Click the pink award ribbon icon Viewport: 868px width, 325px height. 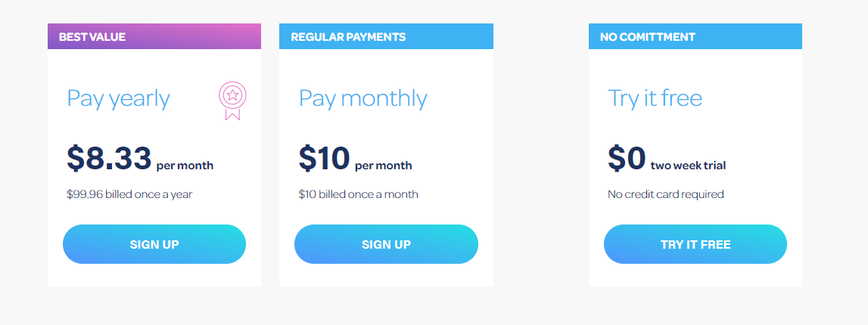tap(232, 101)
